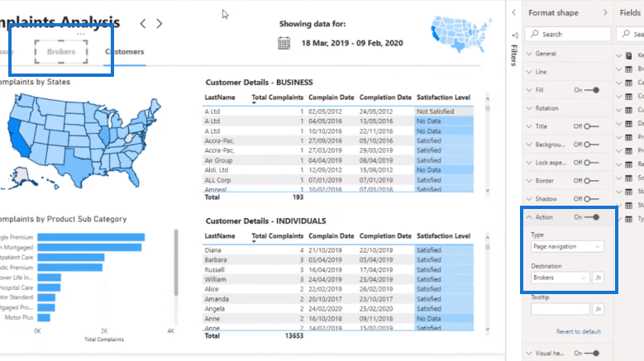Expand the General section
Image resolution: width=644 pixels, height=361 pixels.
click(x=546, y=54)
